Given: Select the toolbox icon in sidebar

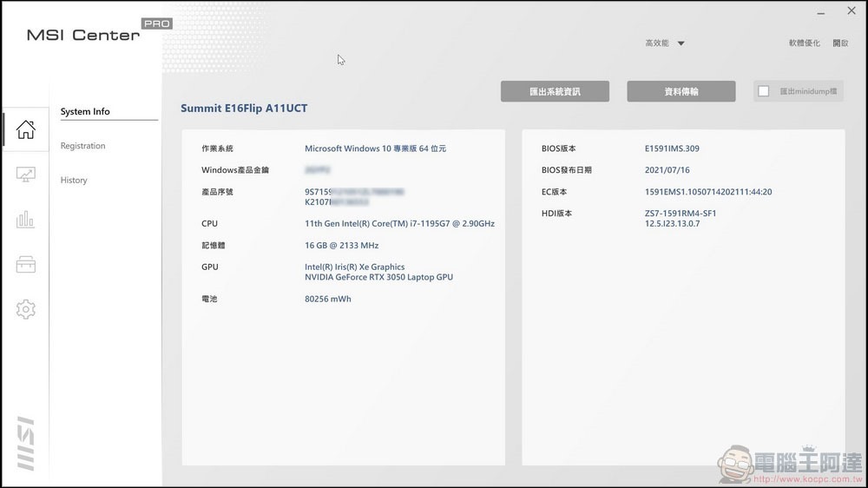Looking at the screenshot, I should pos(25,265).
